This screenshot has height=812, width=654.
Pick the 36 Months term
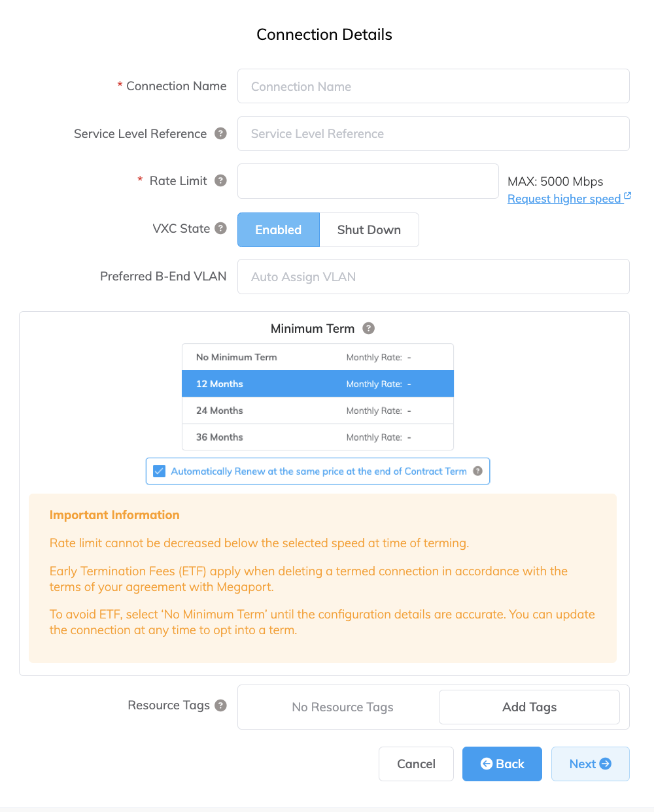click(317, 437)
